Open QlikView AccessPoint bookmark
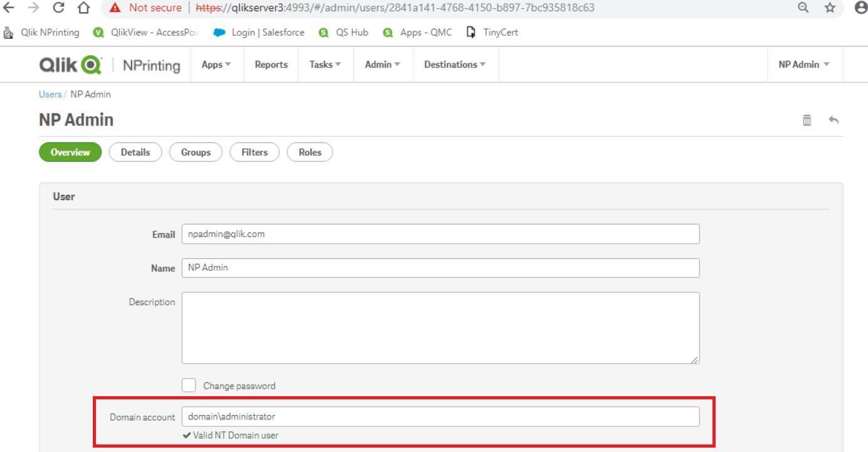This screenshot has width=868, height=452. pyautogui.click(x=146, y=32)
